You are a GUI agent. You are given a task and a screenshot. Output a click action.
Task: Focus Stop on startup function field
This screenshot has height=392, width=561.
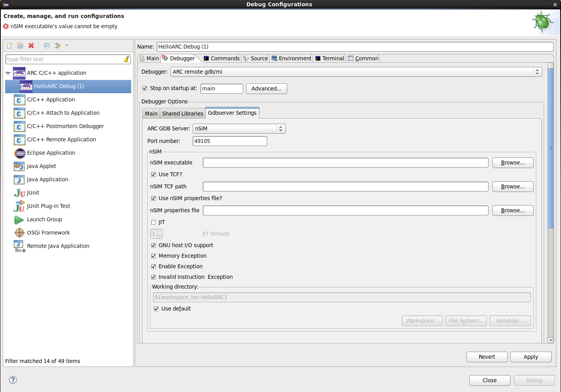(x=222, y=89)
